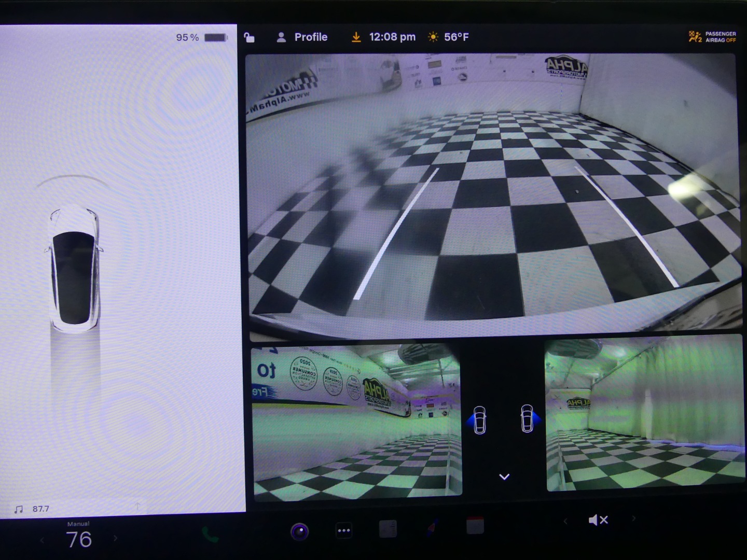Lower the volume with left chevron
747x560 pixels.
click(x=565, y=521)
